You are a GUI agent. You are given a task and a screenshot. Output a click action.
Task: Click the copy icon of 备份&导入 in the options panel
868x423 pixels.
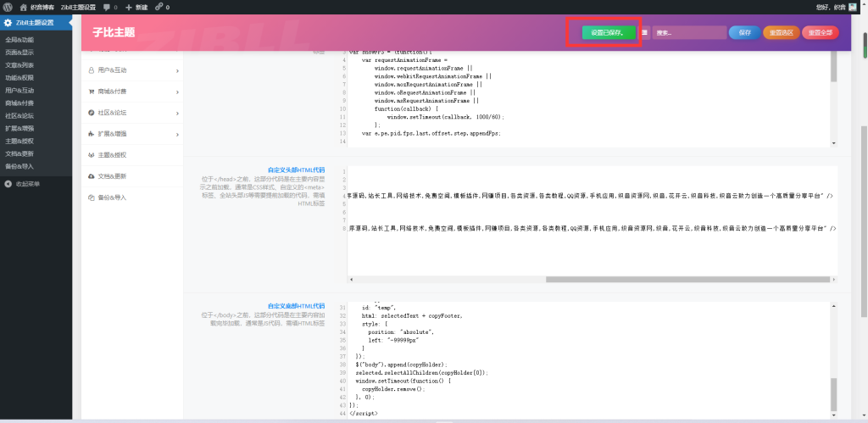(92, 198)
